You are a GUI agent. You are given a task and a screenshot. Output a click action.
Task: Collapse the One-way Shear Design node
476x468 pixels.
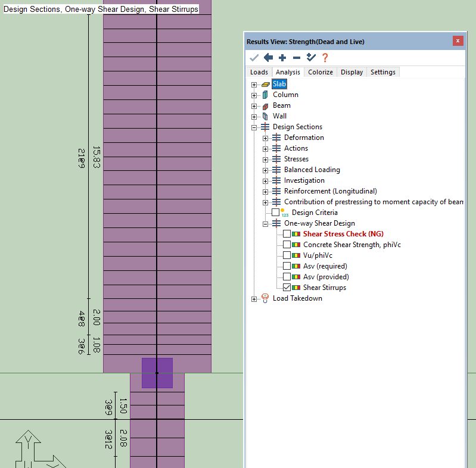pos(266,223)
